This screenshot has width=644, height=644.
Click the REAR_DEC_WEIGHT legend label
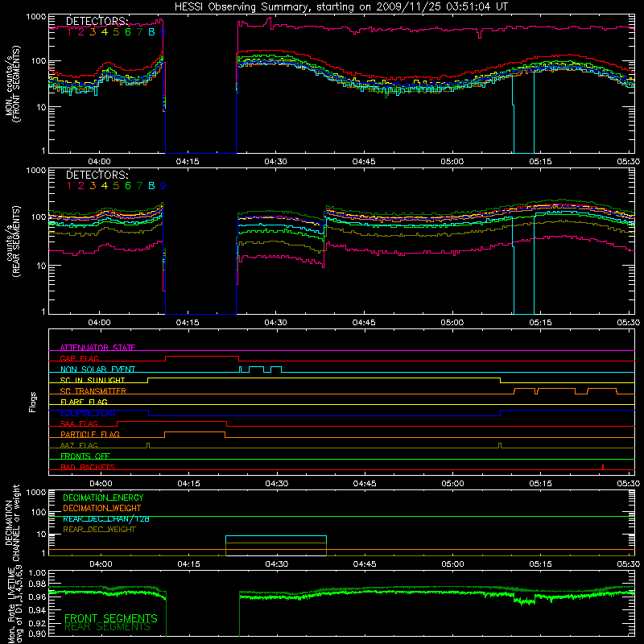99,530
